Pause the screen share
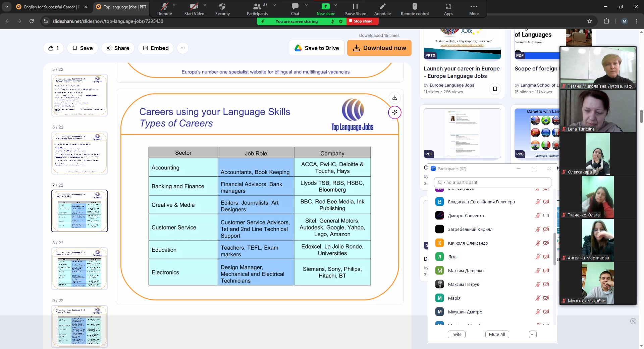 coord(355,7)
